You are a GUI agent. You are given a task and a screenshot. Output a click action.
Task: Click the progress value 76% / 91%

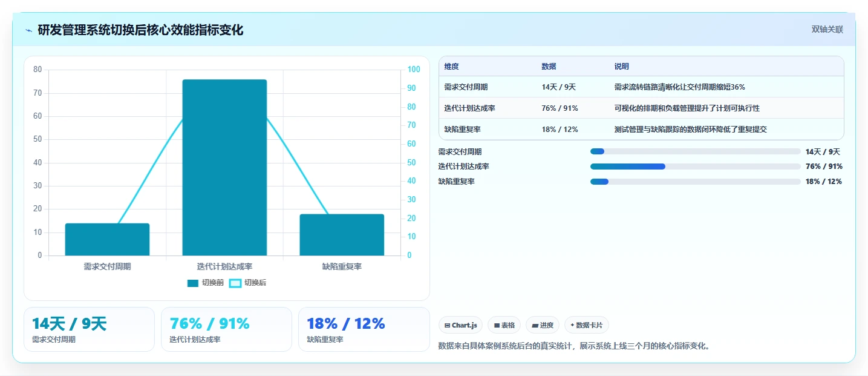click(x=824, y=167)
